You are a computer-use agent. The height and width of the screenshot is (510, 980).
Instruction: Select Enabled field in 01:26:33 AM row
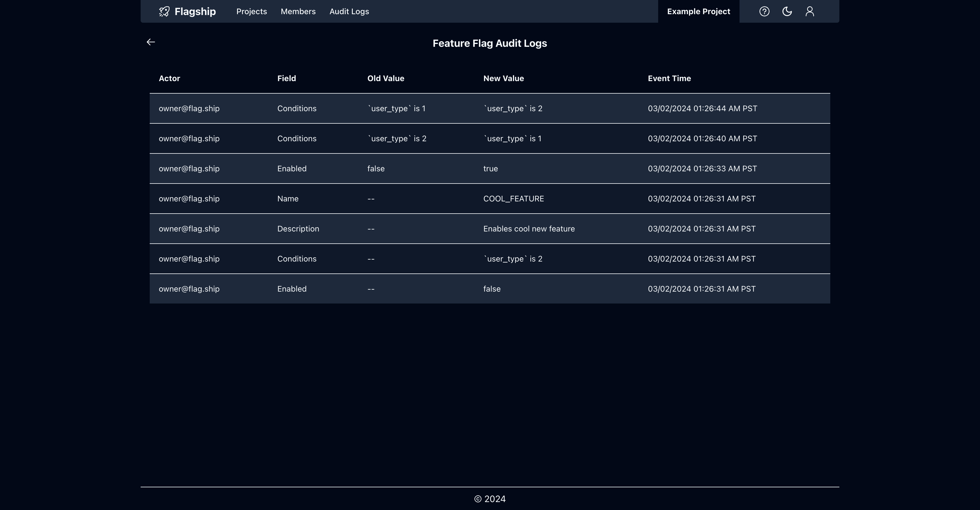point(292,168)
